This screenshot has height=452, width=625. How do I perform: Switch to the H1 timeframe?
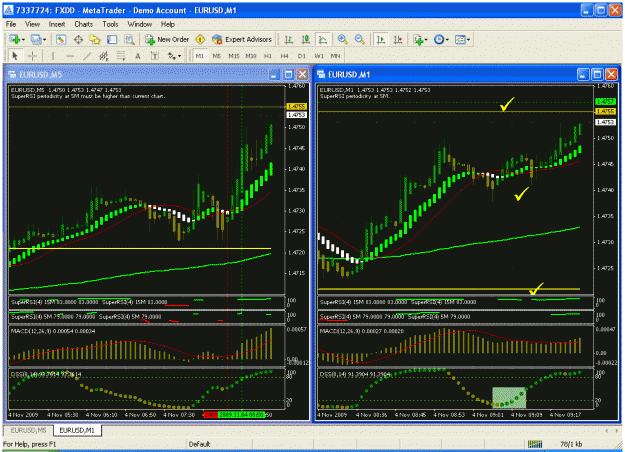pos(267,56)
